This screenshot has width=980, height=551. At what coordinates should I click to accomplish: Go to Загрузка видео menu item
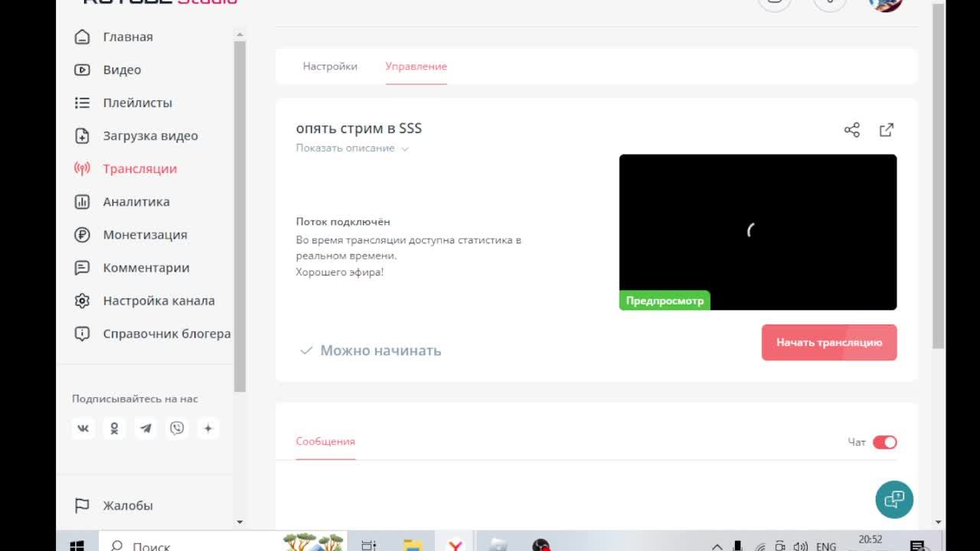click(x=151, y=136)
